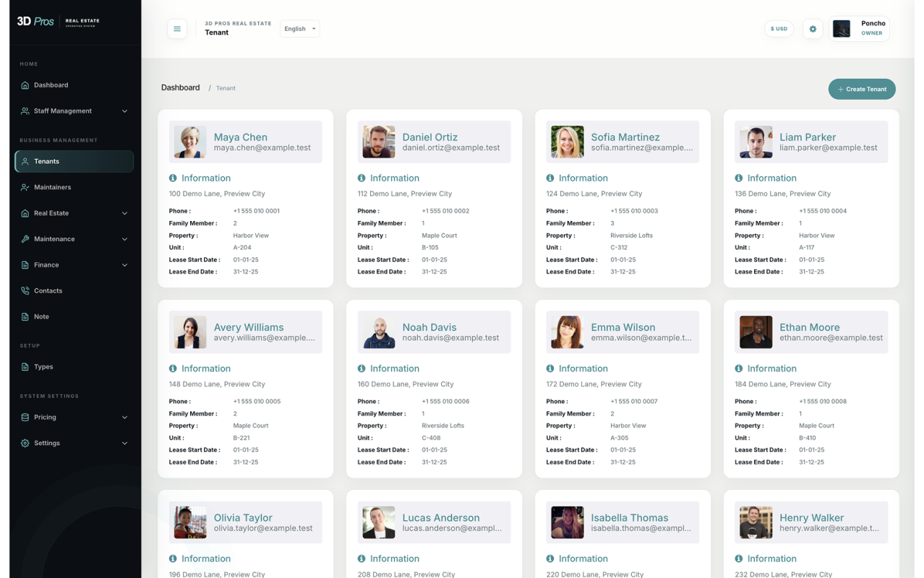Viewport: 924px width, 578px height.
Task: Click Henry Walker's tenant name
Action: click(811, 518)
